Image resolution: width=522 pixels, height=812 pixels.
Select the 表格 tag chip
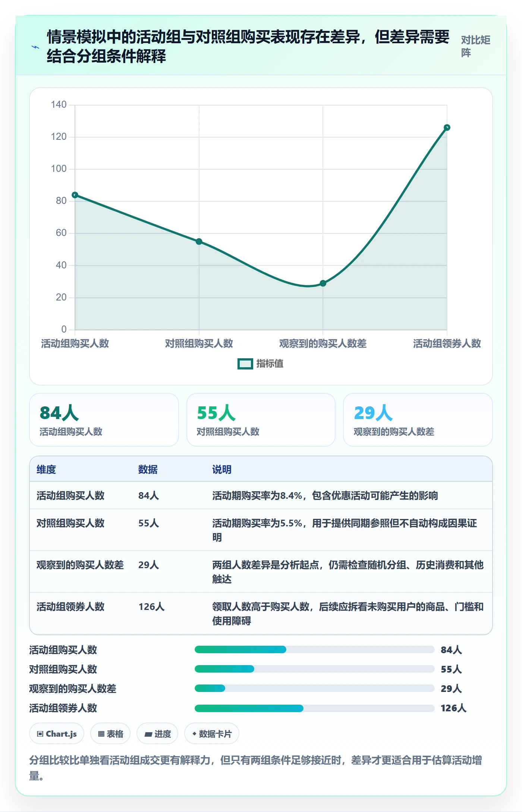point(110,734)
